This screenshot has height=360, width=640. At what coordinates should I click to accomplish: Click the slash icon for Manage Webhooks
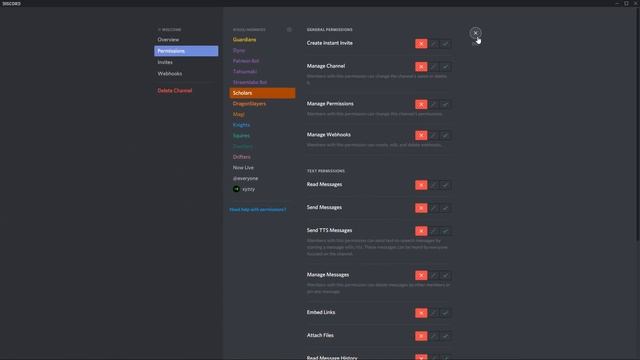pyautogui.click(x=433, y=135)
